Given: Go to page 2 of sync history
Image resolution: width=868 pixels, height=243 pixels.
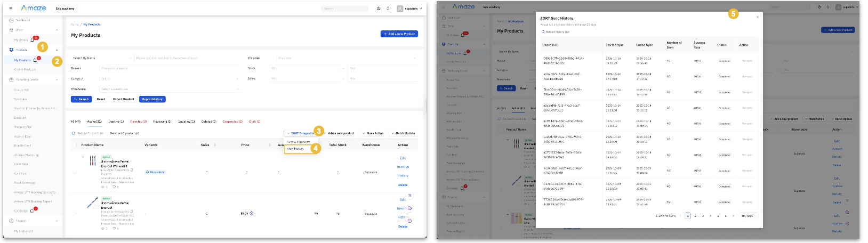Looking at the screenshot, I should 695,216.
